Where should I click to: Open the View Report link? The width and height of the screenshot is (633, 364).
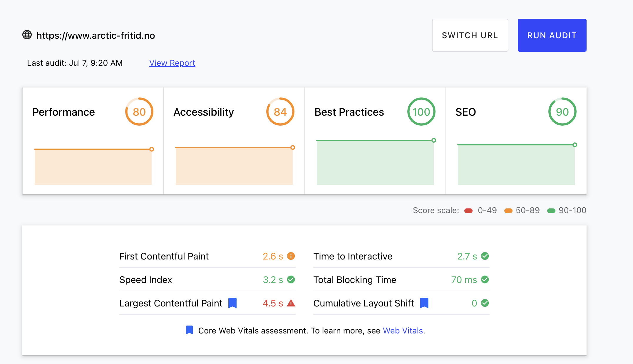(x=172, y=63)
